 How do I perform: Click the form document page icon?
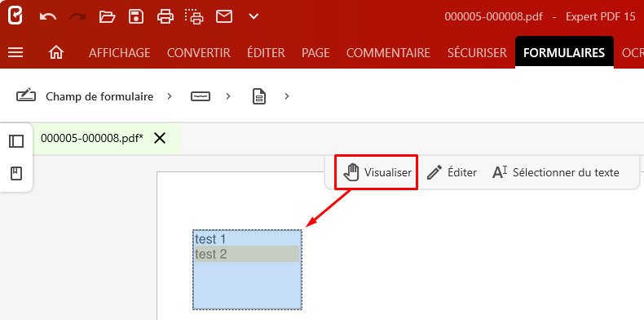pyautogui.click(x=258, y=96)
